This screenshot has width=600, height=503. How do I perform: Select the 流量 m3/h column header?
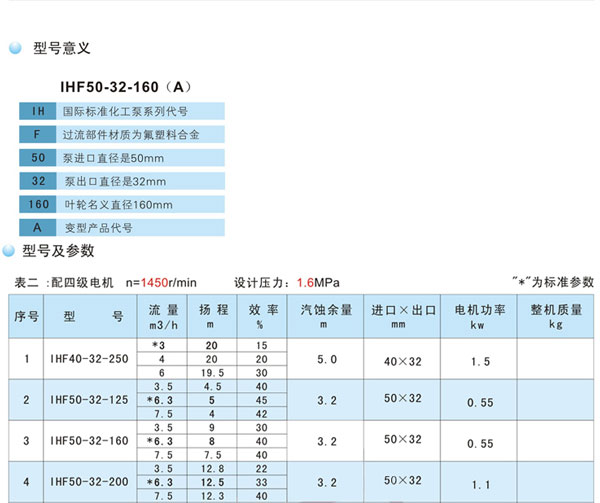click(x=162, y=316)
